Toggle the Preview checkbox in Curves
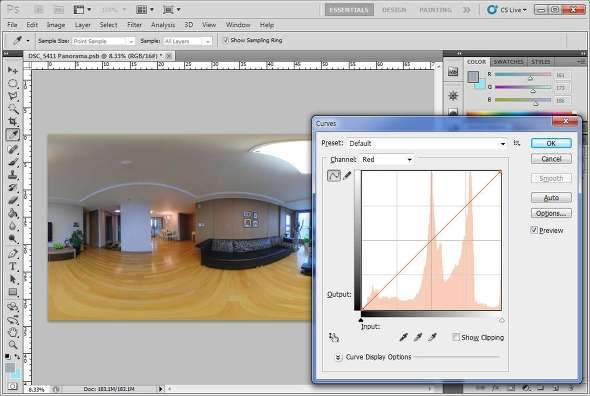The height and width of the screenshot is (396, 590). click(x=534, y=230)
